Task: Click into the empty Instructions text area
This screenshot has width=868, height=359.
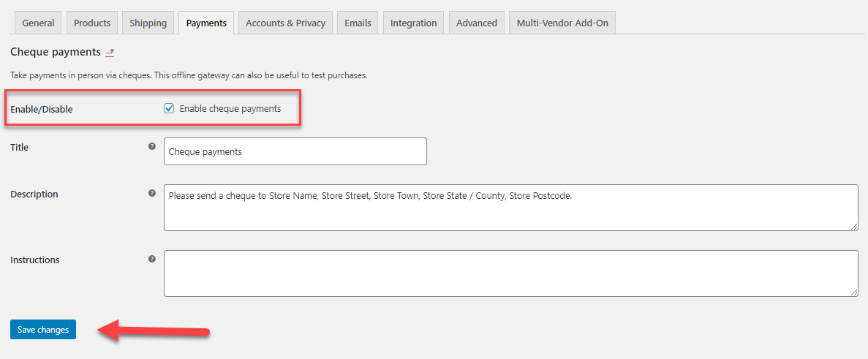Action: [x=510, y=273]
